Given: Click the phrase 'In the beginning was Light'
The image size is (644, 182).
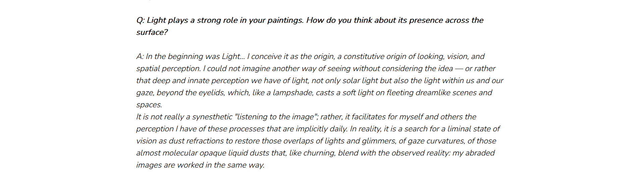Looking at the screenshot, I should (x=193, y=57).
